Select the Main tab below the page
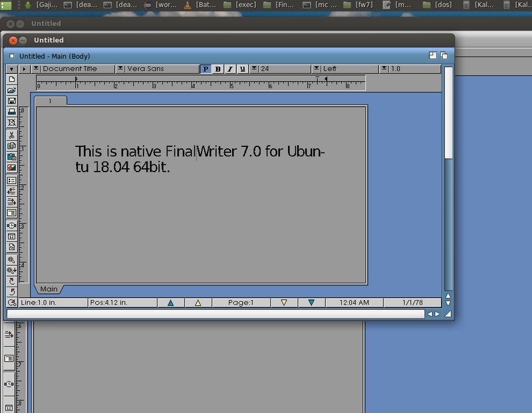Screen dimensions: 532x413 tap(49, 289)
